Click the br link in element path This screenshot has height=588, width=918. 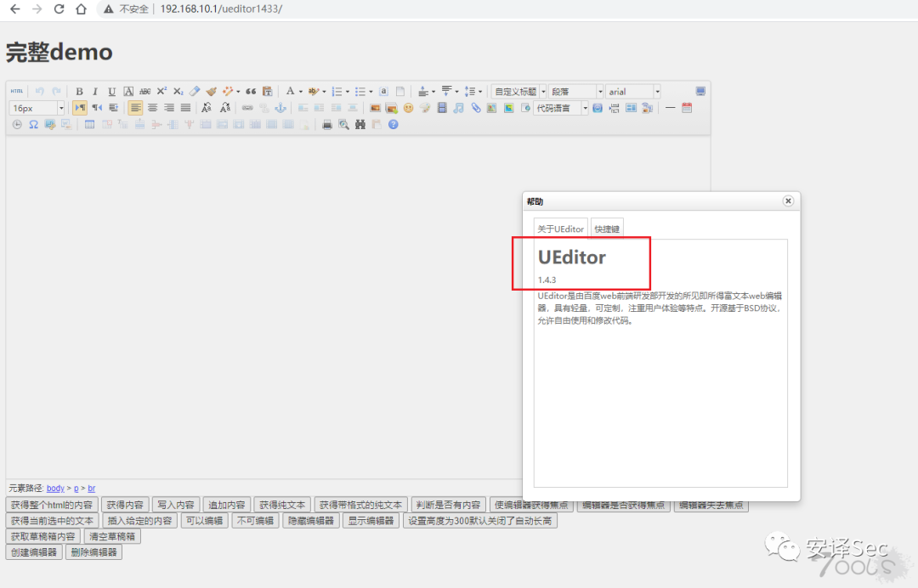(91, 488)
